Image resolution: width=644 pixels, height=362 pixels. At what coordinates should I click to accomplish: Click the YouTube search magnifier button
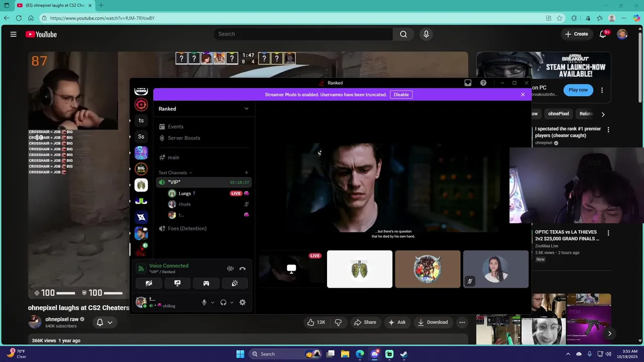point(404,34)
